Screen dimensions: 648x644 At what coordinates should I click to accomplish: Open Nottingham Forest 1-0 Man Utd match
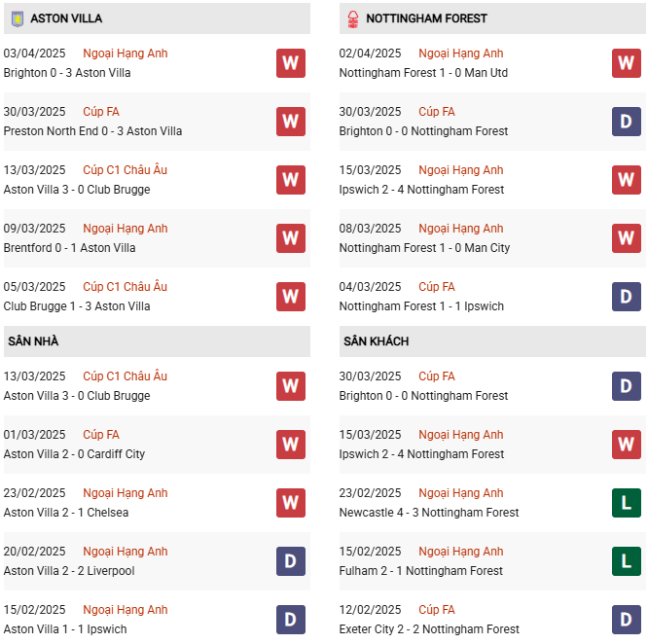click(423, 73)
